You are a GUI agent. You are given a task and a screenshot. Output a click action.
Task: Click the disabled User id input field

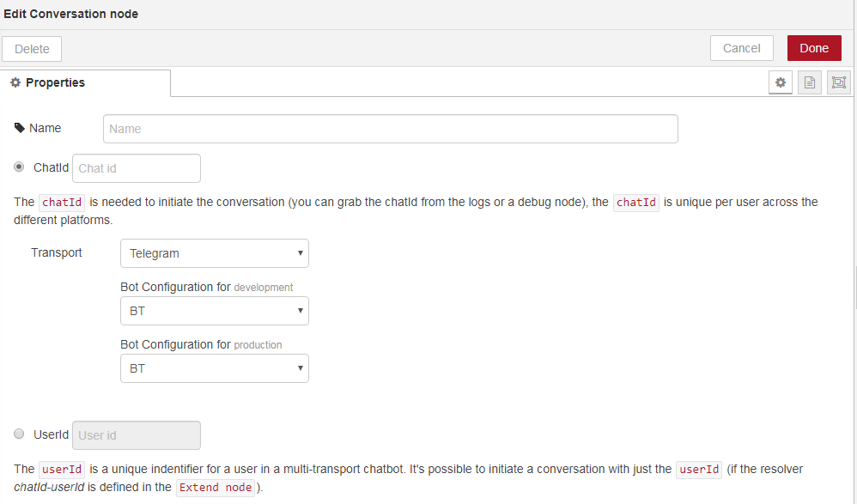136,434
